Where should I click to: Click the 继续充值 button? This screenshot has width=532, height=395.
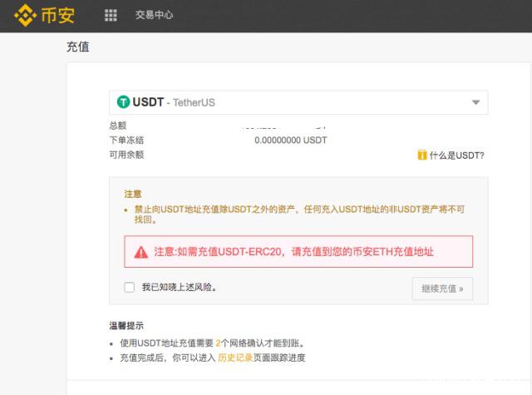click(x=442, y=289)
